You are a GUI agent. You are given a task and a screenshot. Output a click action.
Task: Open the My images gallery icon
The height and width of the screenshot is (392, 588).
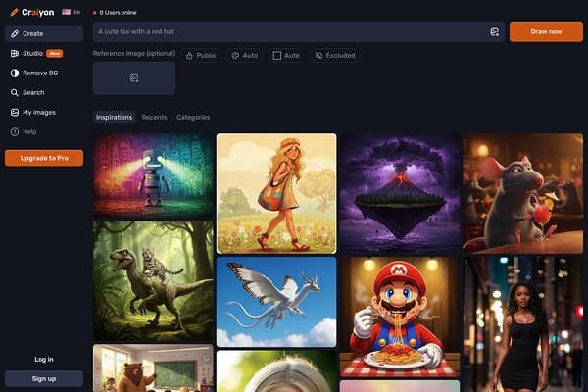pos(15,112)
